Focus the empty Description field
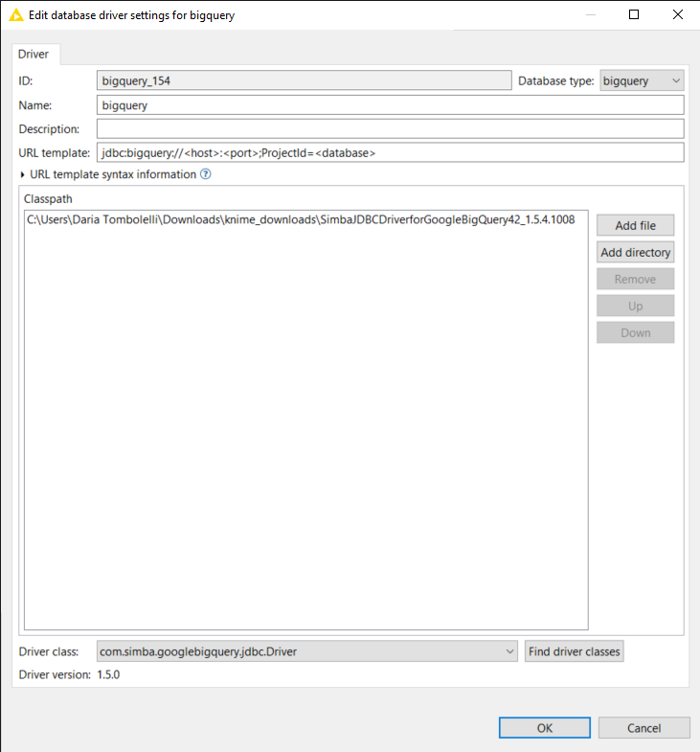The width and height of the screenshot is (700, 752). [x=390, y=128]
